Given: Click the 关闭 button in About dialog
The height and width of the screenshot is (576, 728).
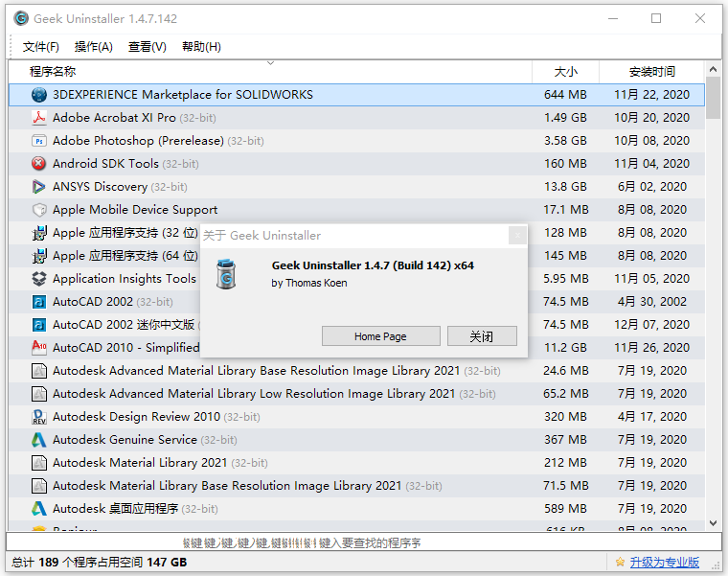Looking at the screenshot, I should click(x=482, y=336).
